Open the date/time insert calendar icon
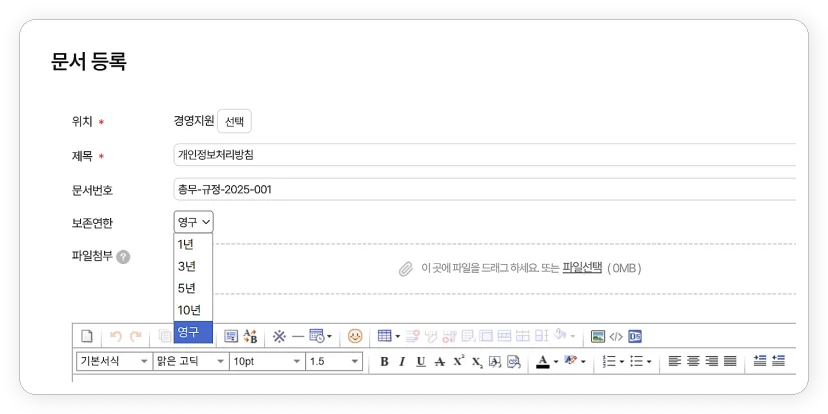 316,336
